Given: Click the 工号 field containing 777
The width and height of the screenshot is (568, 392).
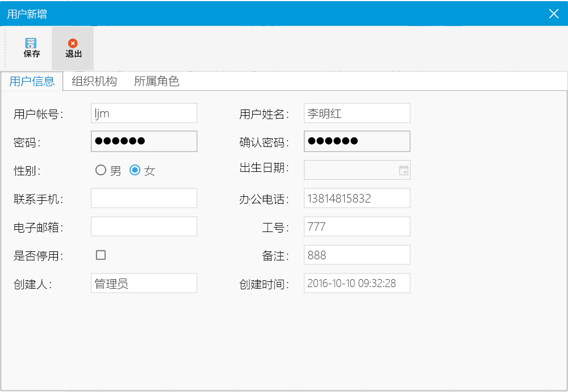Looking at the screenshot, I should click(x=357, y=226).
